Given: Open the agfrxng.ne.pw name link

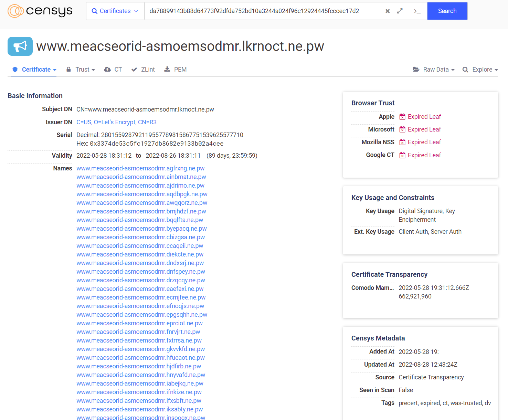Looking at the screenshot, I should pyautogui.click(x=140, y=168).
